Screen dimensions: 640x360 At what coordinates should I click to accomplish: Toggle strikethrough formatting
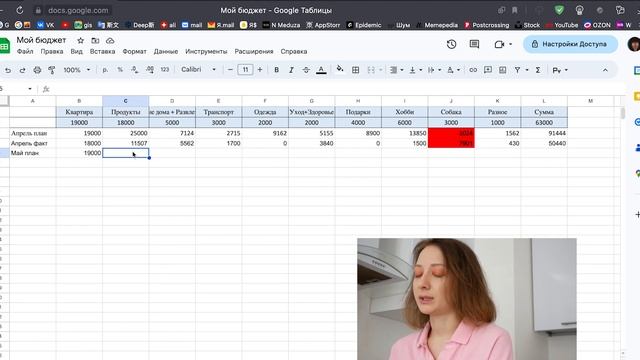coord(306,70)
